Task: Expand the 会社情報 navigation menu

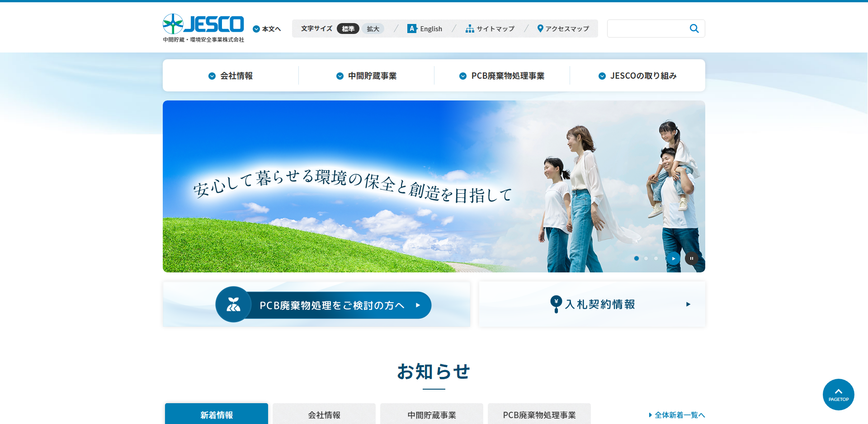Action: [x=231, y=76]
